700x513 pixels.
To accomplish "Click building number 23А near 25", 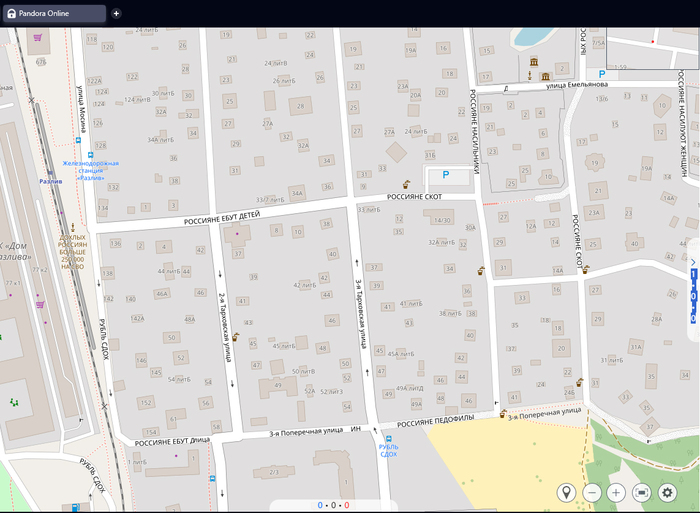I will point(594,213).
